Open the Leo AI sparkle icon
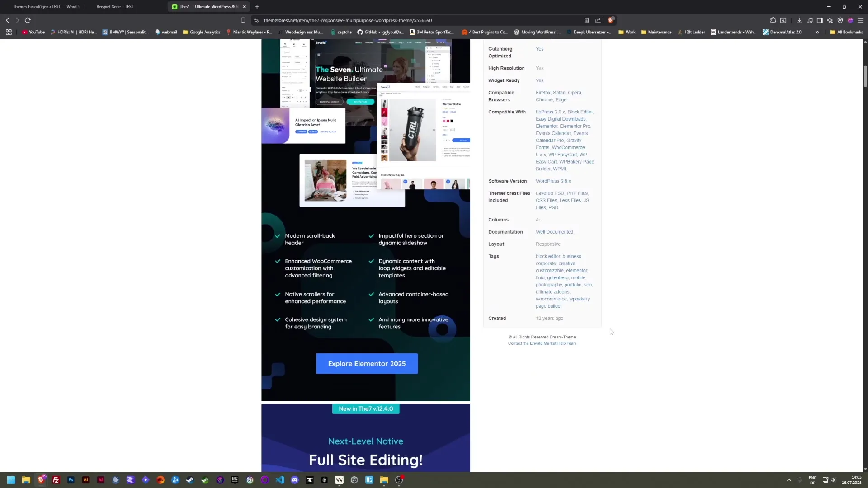This screenshot has width=868, height=488. pos(830,20)
